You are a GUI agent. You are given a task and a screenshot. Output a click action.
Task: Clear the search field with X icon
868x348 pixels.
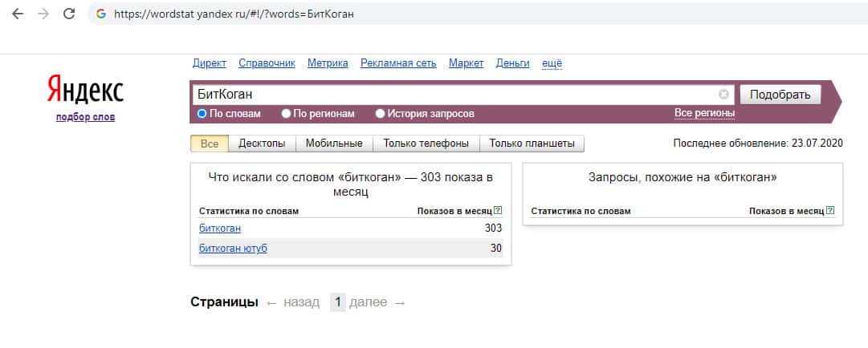[x=723, y=95]
